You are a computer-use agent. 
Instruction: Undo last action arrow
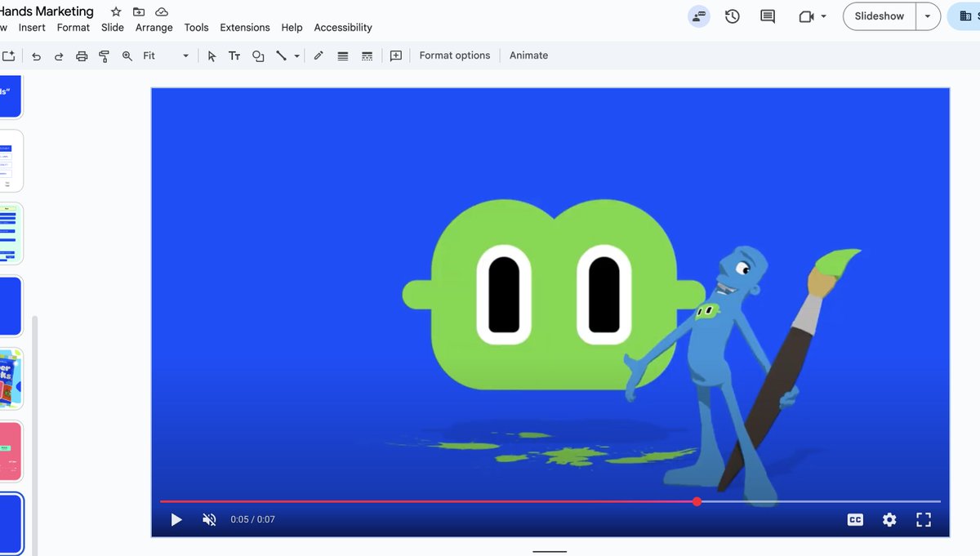tap(36, 56)
